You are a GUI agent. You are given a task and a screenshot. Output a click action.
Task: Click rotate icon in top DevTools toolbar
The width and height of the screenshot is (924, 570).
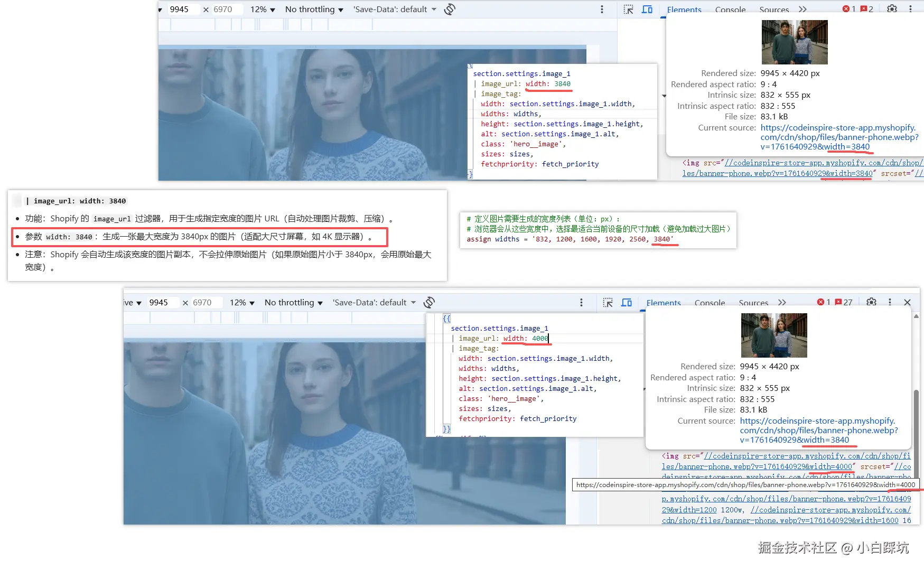point(450,9)
